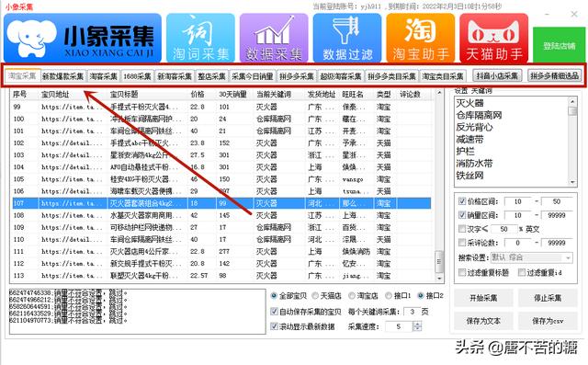Switch to the 淘客采集 tab
Viewport: 588px width, 365px height.
click(x=104, y=76)
